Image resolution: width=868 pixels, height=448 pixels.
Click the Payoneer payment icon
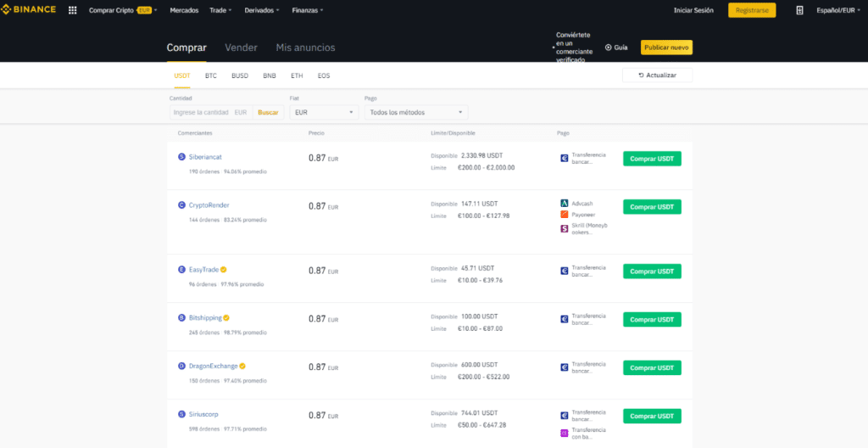click(x=564, y=214)
